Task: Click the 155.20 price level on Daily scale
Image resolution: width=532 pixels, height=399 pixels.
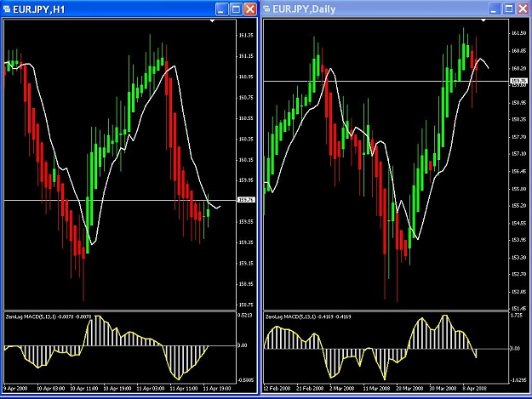Action: pyautogui.click(x=518, y=206)
